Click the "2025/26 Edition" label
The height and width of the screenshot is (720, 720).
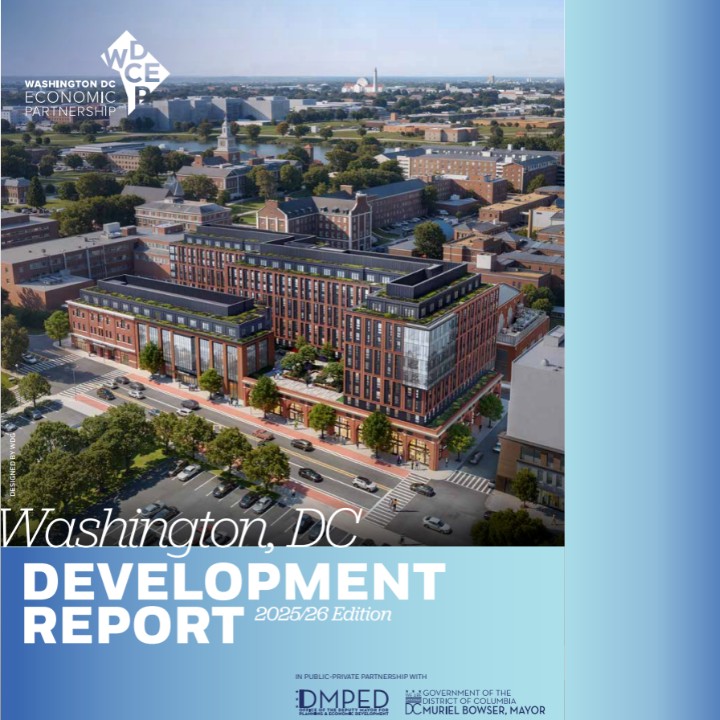[x=322, y=614]
